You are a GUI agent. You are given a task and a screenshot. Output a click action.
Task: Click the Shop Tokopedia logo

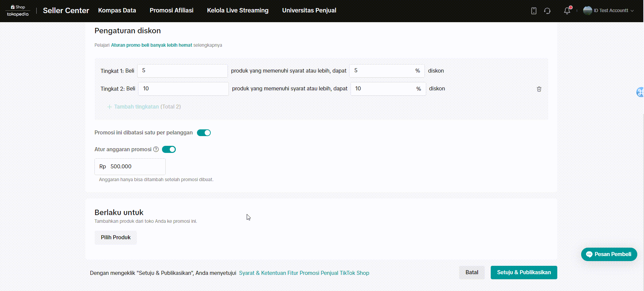pos(18,11)
